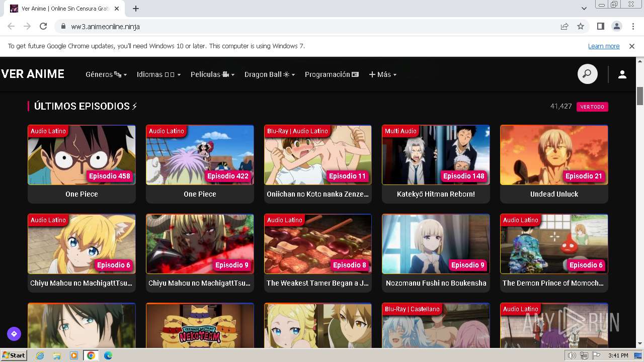Screen dimensions: 644x362
Task: Open Undead Unluck Episodio 21 thumbnail
Action: point(554,155)
